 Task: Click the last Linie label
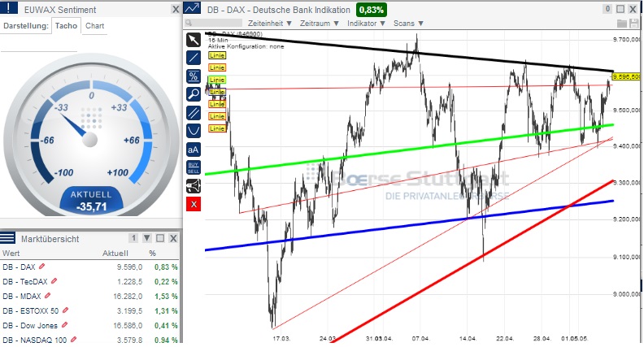pos(217,128)
